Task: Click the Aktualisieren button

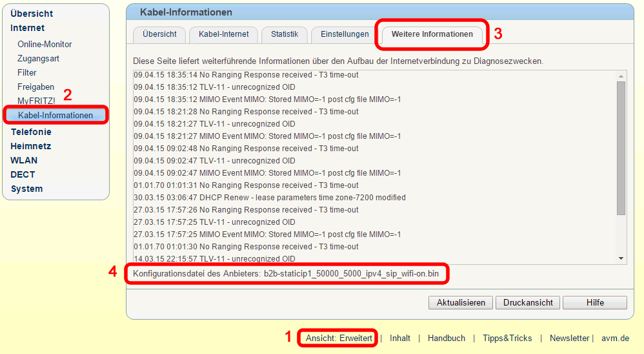Action: coord(461,302)
